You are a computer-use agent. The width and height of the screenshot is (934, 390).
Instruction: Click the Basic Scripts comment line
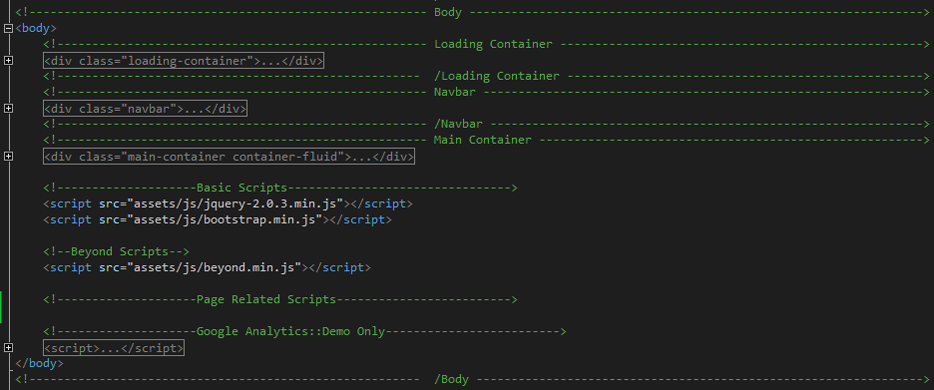click(x=280, y=188)
